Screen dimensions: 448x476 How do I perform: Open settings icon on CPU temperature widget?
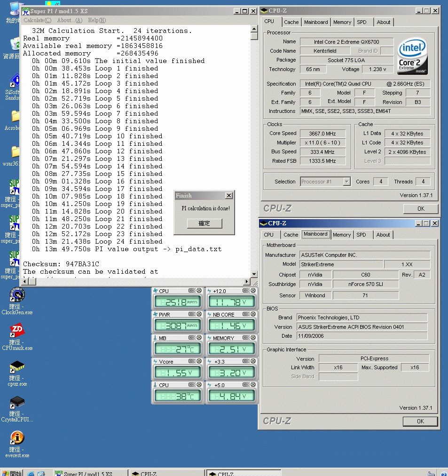coord(192,385)
